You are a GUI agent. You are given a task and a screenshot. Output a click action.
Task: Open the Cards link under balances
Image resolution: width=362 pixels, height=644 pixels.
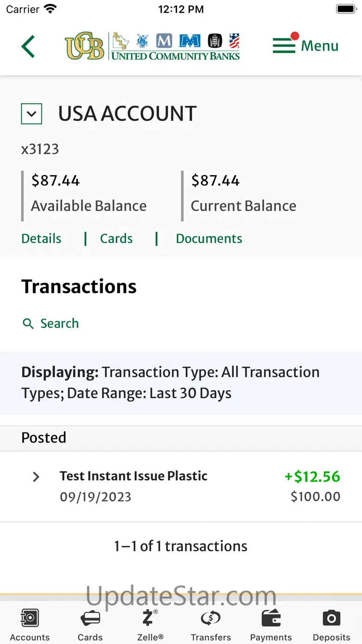(x=116, y=239)
